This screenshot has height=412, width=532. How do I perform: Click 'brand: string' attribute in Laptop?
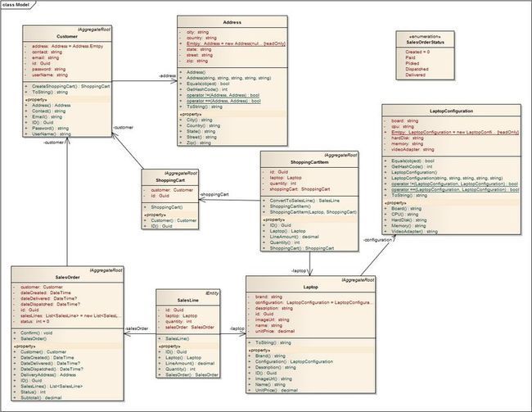coord(268,297)
